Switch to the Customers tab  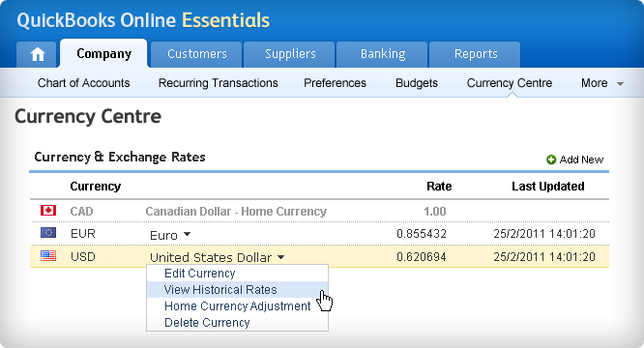(196, 54)
